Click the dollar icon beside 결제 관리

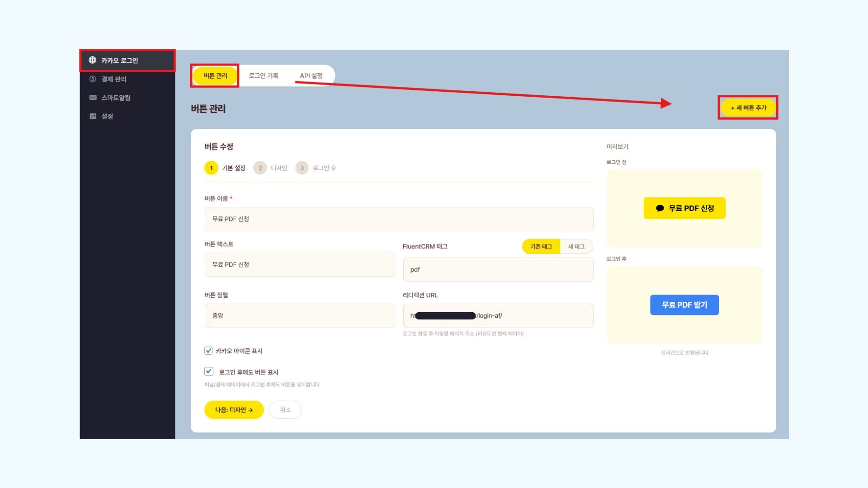93,79
